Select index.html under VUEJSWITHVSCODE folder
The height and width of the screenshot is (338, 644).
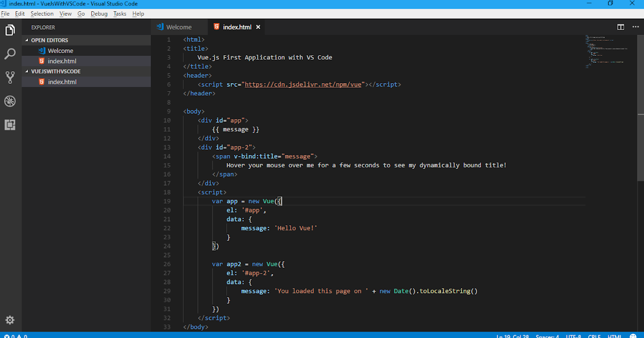(62, 82)
